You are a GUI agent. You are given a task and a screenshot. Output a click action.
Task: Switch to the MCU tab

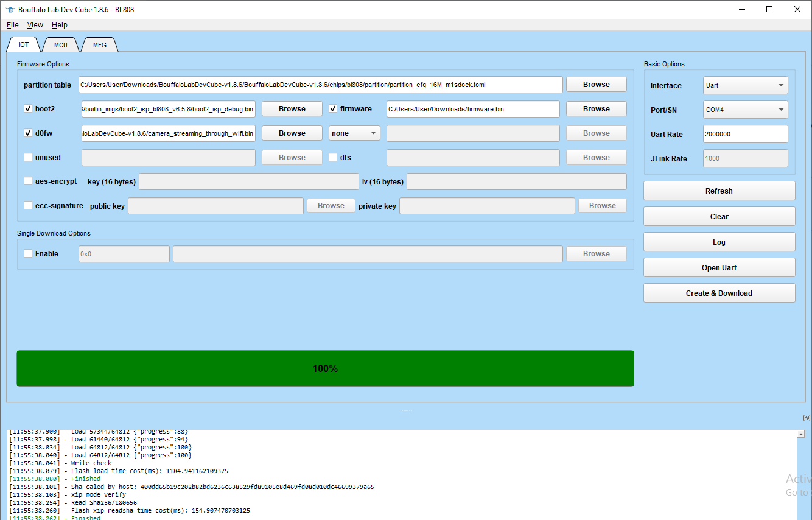tap(61, 45)
